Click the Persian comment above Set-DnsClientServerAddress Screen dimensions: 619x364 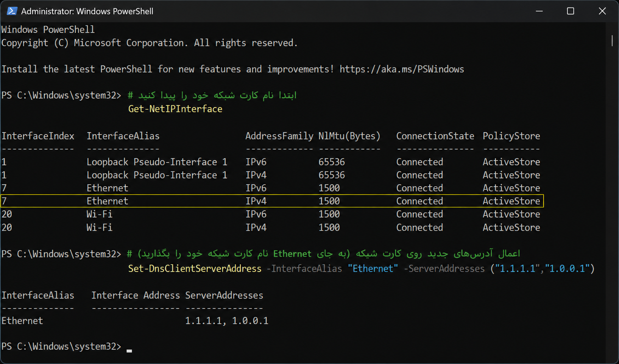(x=324, y=254)
